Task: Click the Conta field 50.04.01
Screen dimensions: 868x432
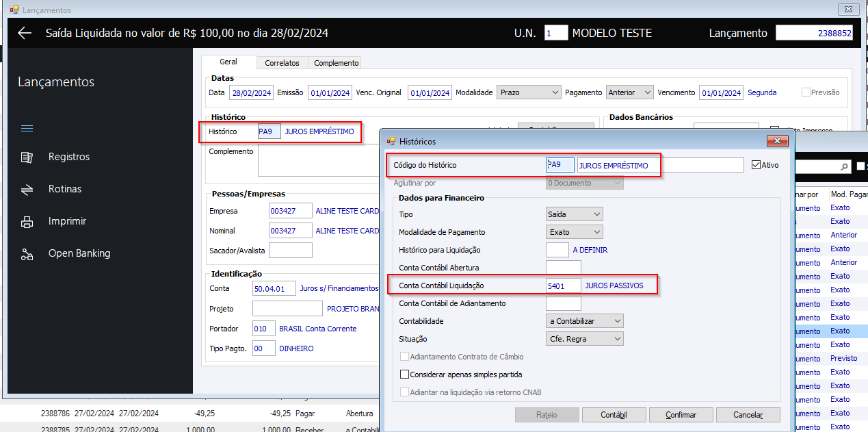Action: point(274,288)
